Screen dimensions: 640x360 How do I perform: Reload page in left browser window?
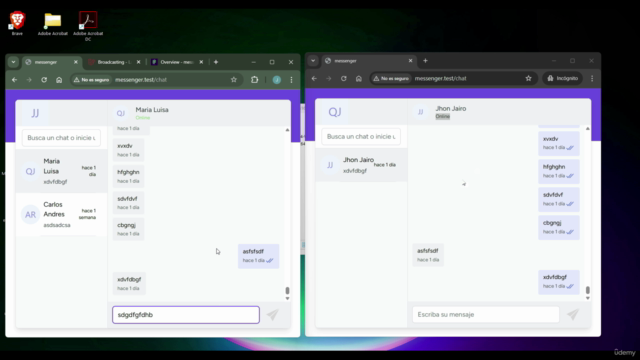click(44, 80)
